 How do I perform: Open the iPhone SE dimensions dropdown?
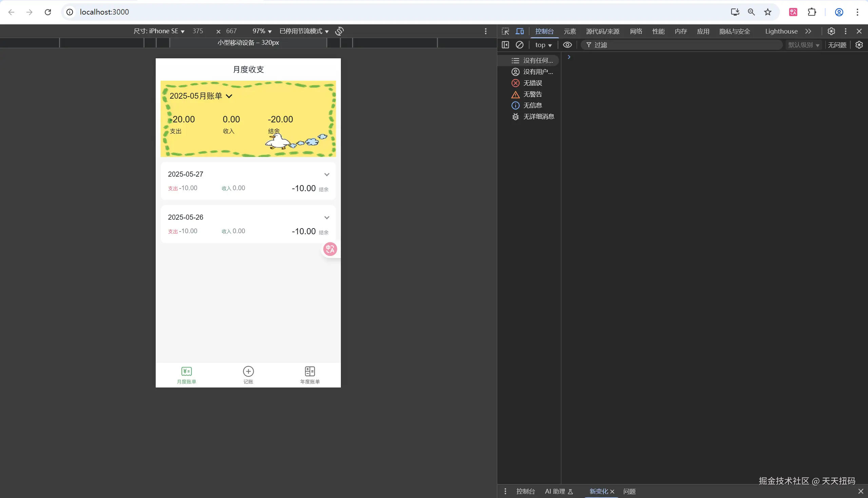(159, 31)
